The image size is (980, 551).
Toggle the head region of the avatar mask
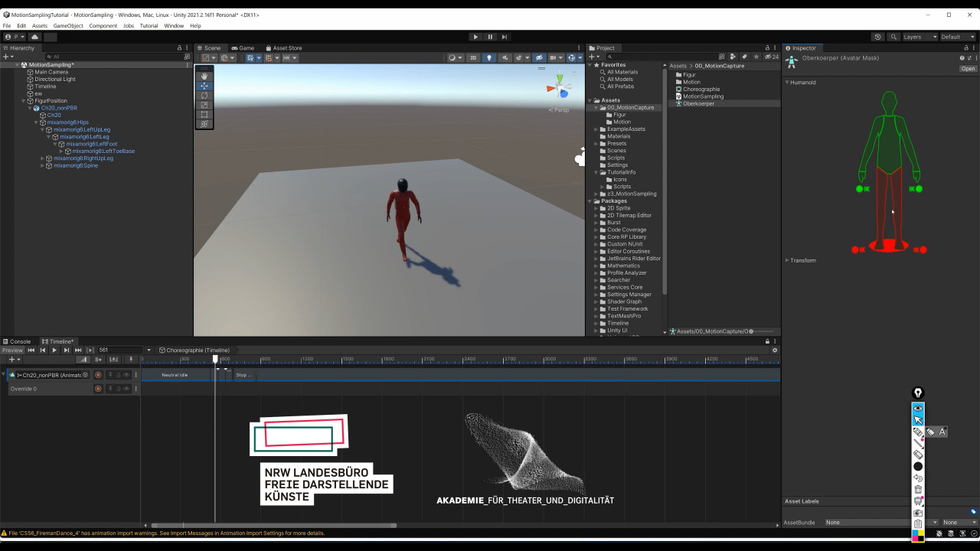889,101
